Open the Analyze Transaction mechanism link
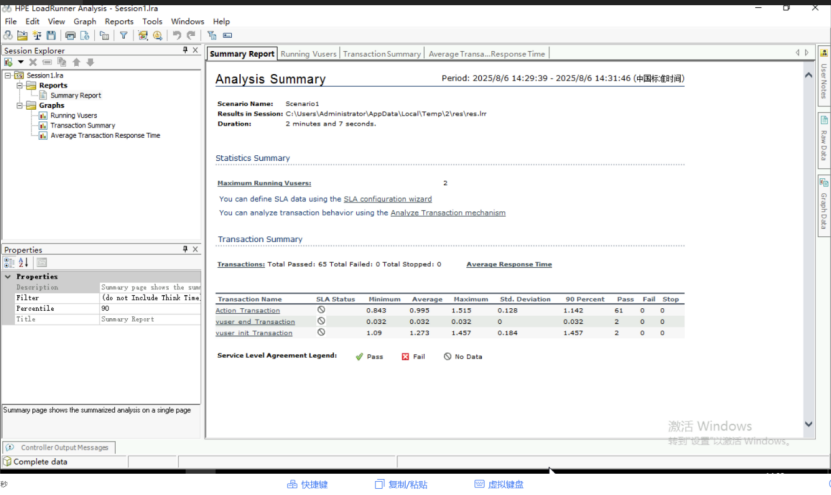 click(448, 213)
